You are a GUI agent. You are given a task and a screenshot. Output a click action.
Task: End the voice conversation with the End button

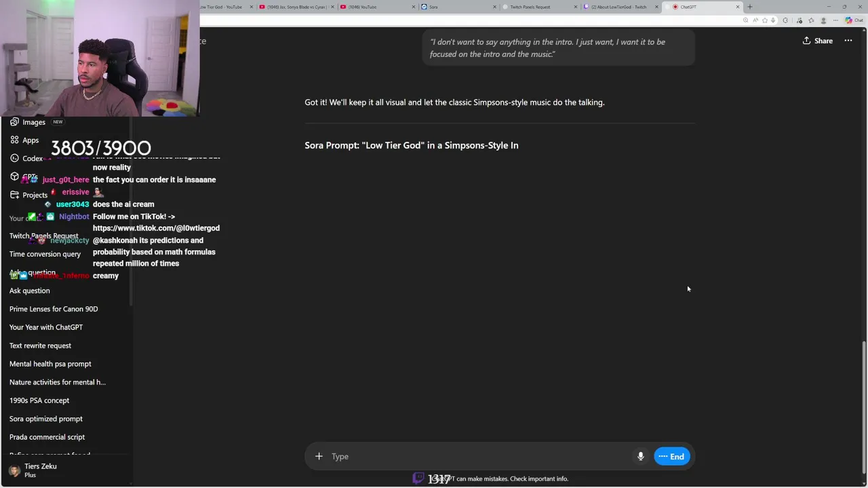click(x=671, y=456)
